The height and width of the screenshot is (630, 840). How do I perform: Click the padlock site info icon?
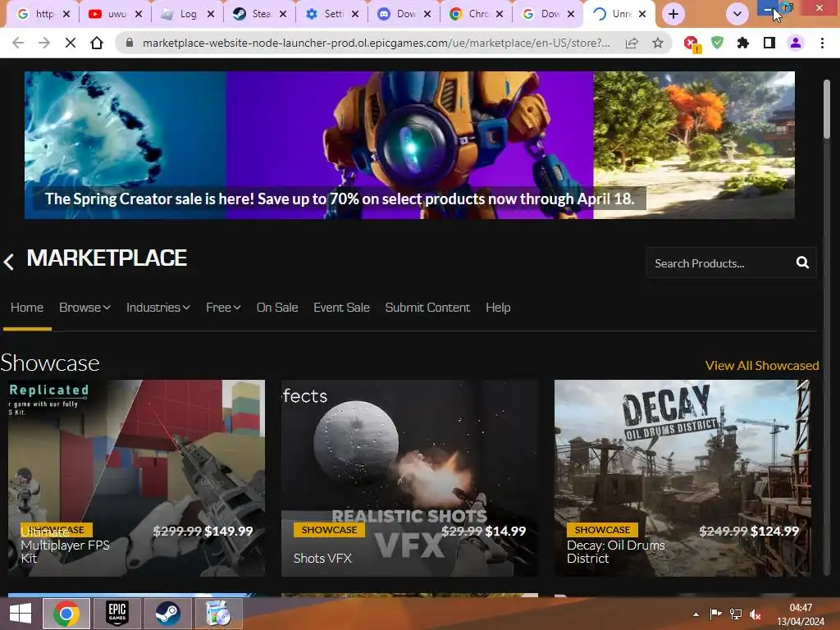pos(129,43)
